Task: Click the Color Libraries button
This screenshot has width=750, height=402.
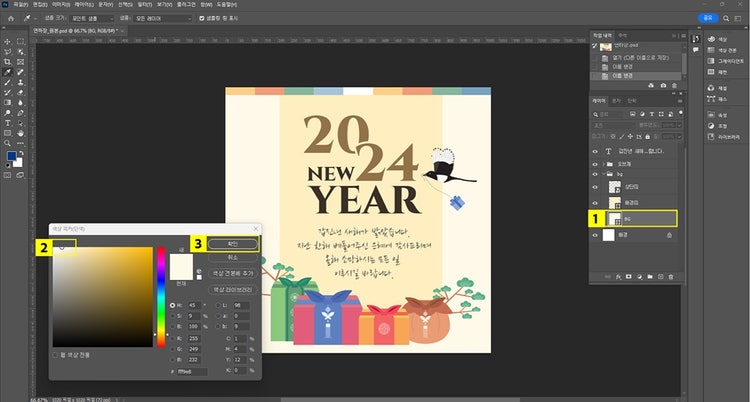Action: [233, 290]
